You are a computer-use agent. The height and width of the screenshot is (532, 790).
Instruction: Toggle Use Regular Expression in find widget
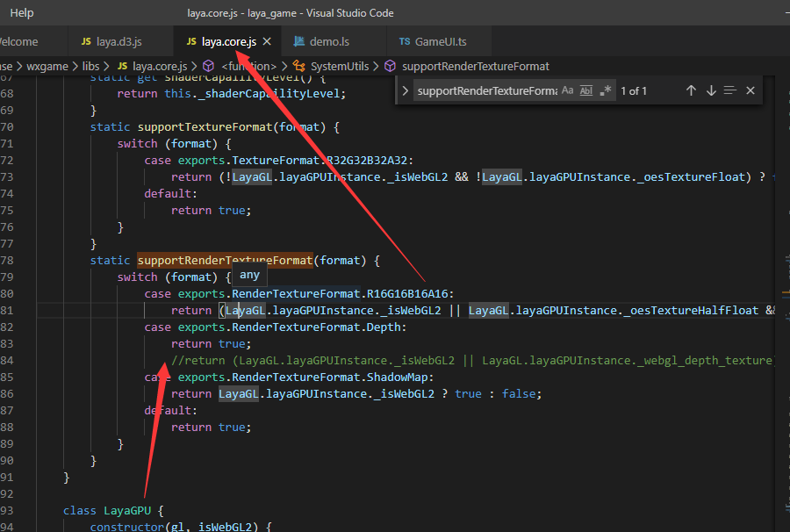point(606,90)
